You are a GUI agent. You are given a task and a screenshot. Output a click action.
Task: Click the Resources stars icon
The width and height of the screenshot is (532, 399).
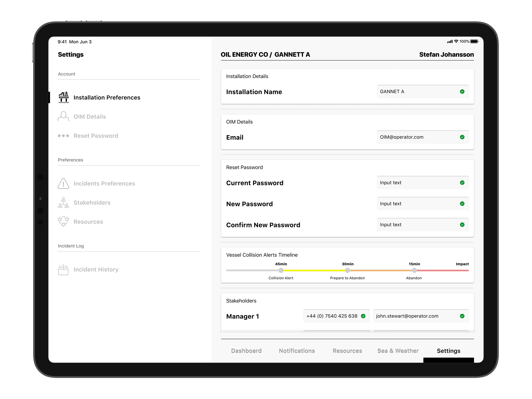pos(63,222)
